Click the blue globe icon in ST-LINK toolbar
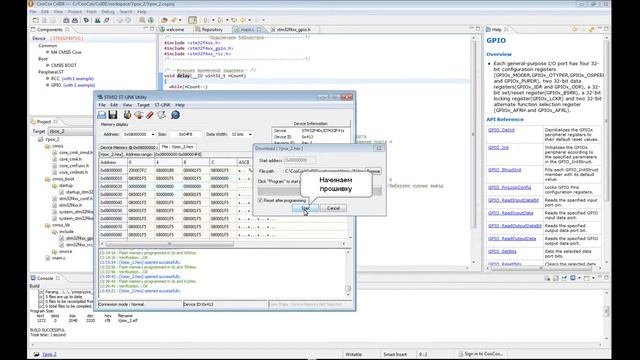The height and width of the screenshot is (360, 640). tap(176, 115)
